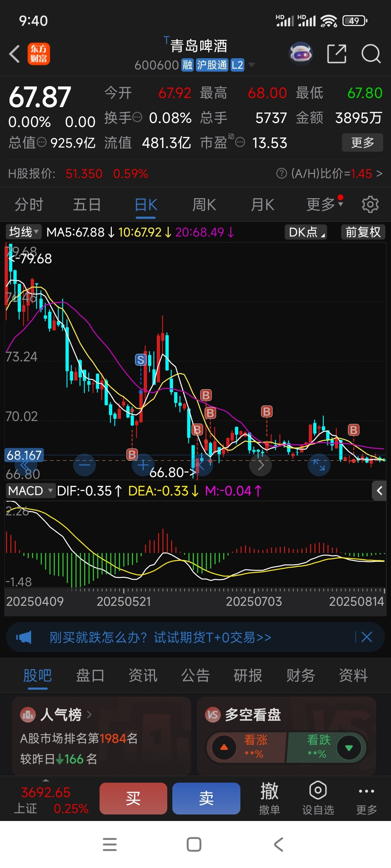Tap 设自选 add watchlist icon
391x868 pixels.
click(318, 798)
